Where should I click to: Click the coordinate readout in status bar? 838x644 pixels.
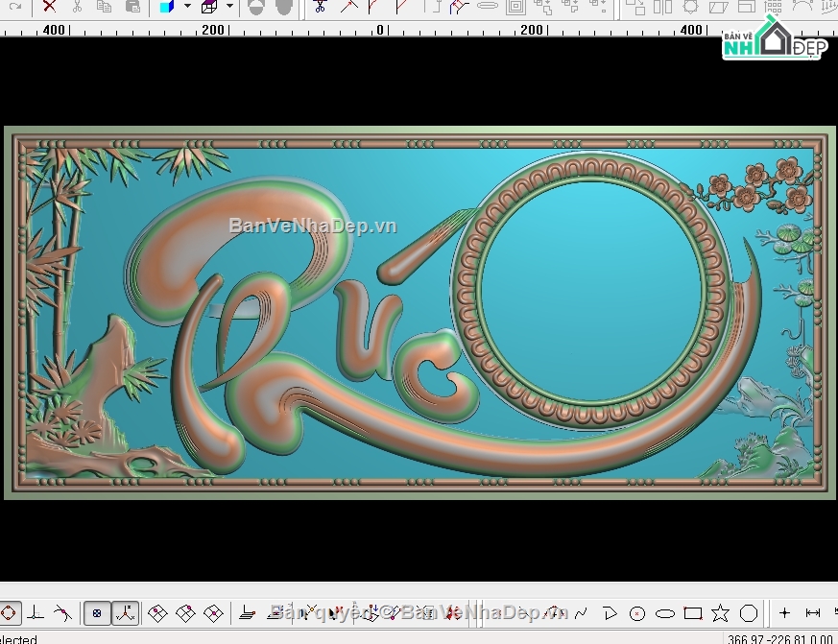pos(780,638)
